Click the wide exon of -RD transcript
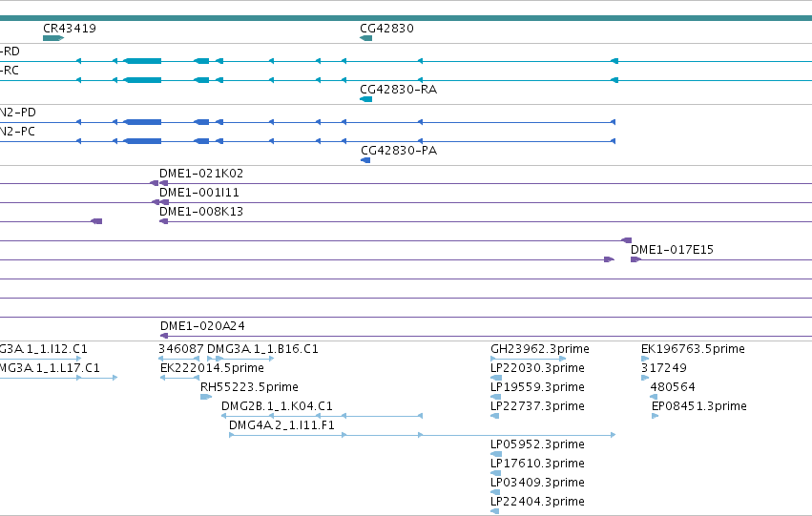This screenshot has height=516, width=812. pos(143,61)
